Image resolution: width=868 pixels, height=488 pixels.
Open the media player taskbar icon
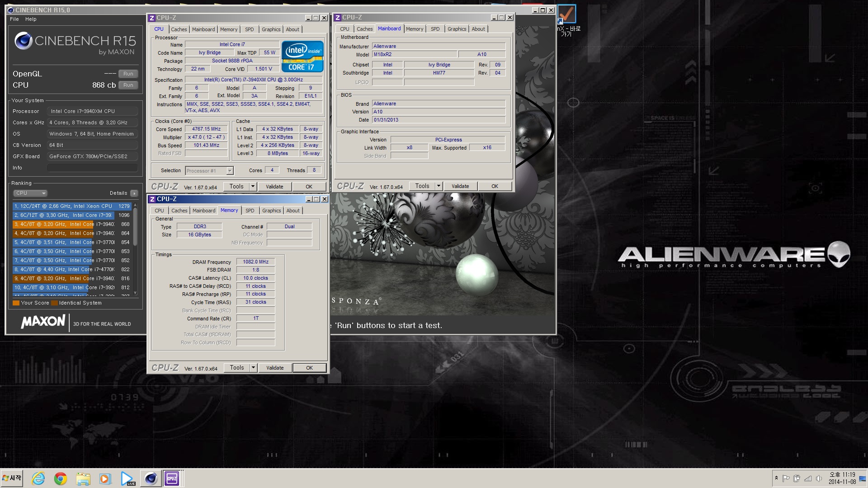pyautogui.click(x=105, y=479)
